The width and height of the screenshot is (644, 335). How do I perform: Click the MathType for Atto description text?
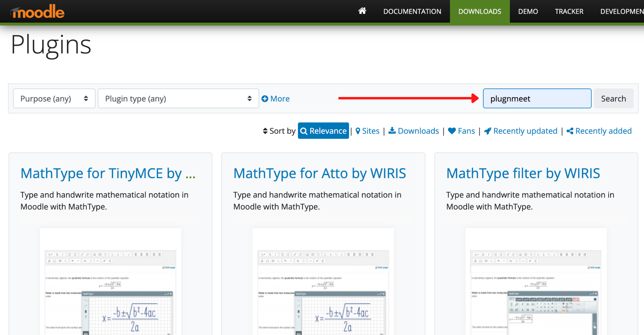[x=317, y=201]
